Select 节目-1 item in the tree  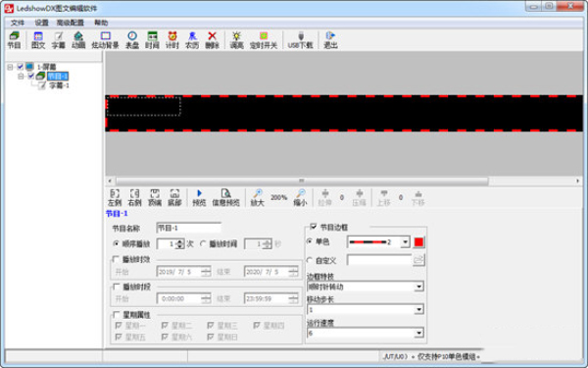click(x=58, y=77)
